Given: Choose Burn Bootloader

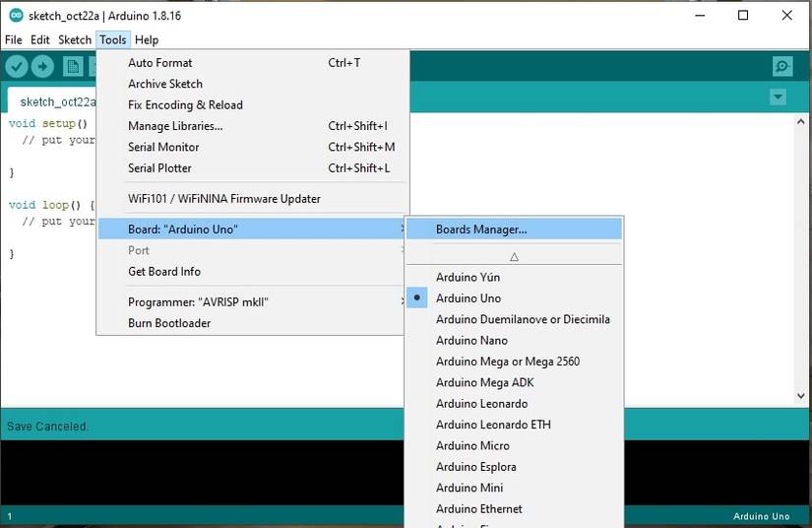Looking at the screenshot, I should tap(251, 323).
